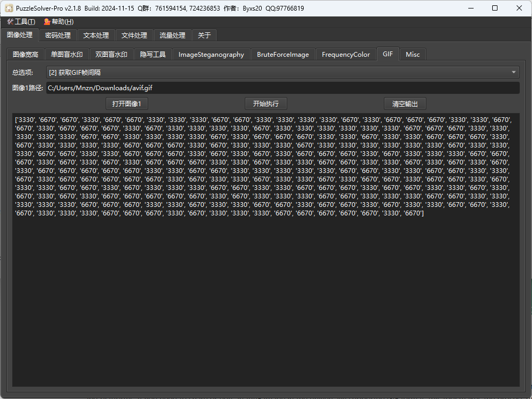Click the PuzzleSolver-Pro app icon in title bar
Viewport: 532px width, 399px height.
[9, 8]
